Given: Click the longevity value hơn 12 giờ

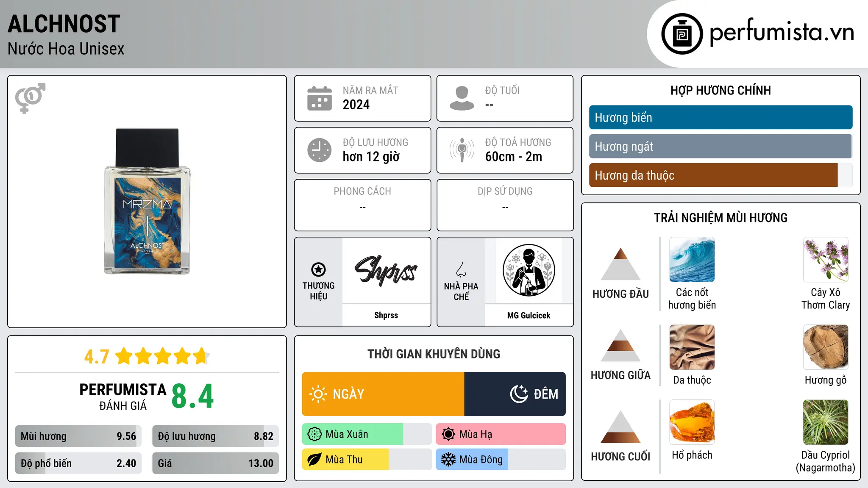Looking at the screenshot, I should [371, 157].
